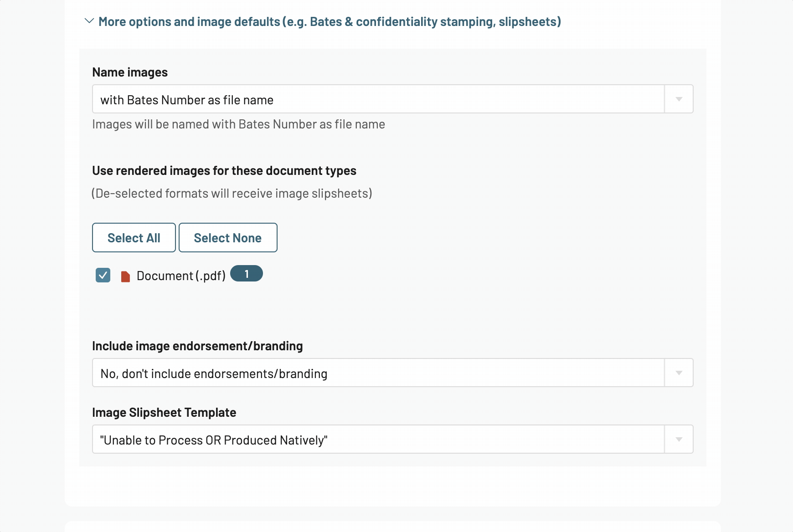The image size is (793, 532).
Task: Click the Name images label
Action: point(130,72)
